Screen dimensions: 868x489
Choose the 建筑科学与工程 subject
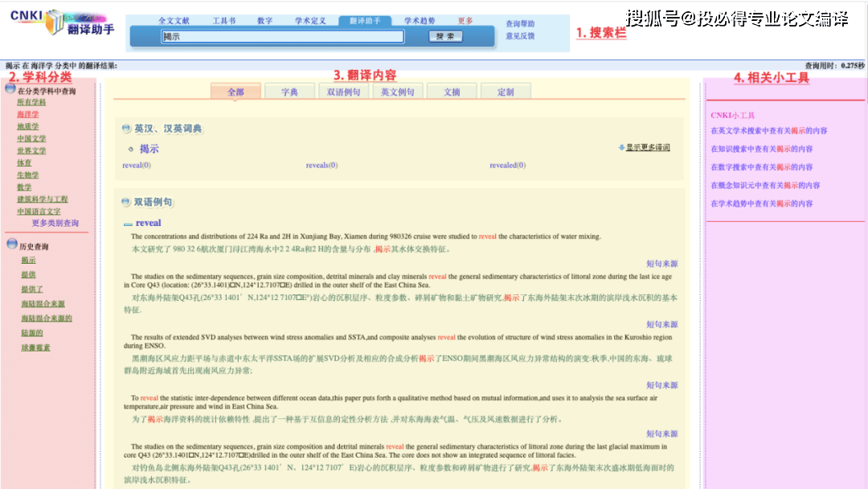click(42, 199)
